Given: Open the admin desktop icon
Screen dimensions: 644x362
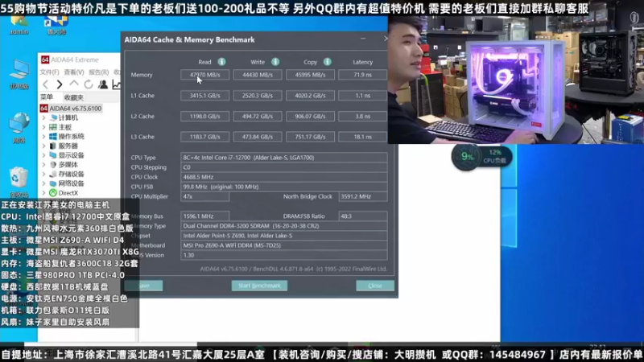Looking at the screenshot, I should click(x=19, y=26).
